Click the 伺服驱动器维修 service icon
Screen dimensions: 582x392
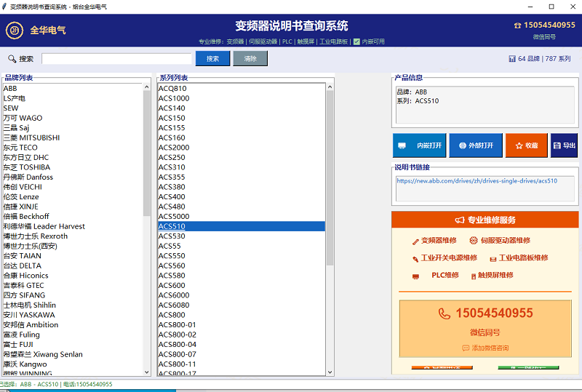coord(473,241)
